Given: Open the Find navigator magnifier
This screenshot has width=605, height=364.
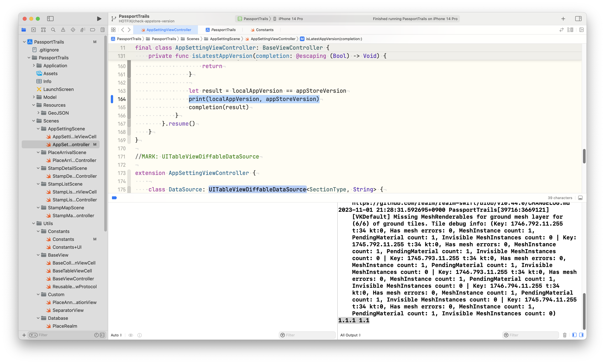Looking at the screenshot, I should pos(53,30).
